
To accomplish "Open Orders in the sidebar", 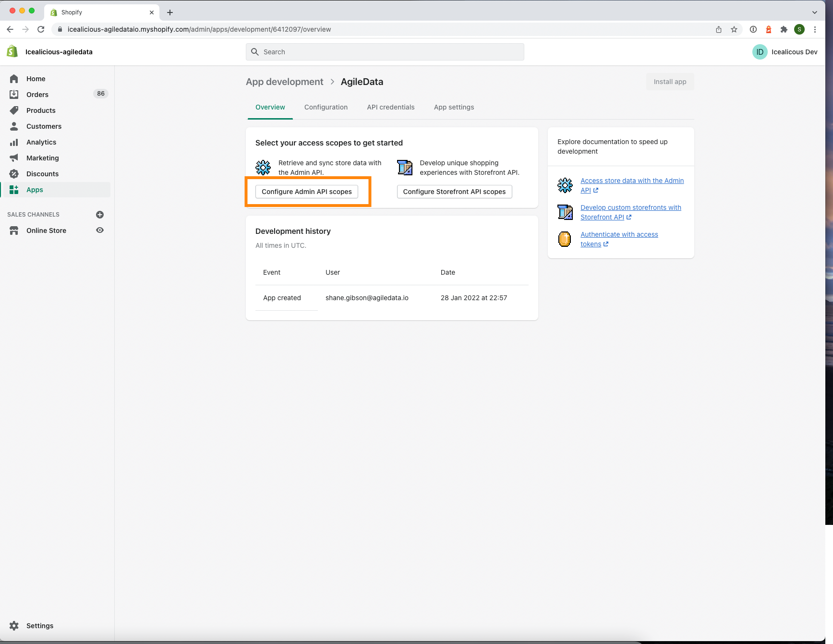I will (x=37, y=95).
